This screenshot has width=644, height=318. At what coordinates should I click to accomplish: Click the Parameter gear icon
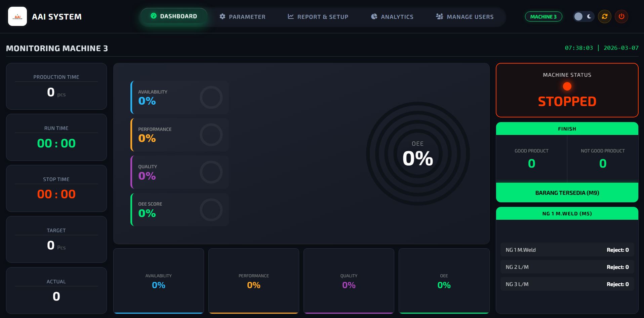click(222, 16)
